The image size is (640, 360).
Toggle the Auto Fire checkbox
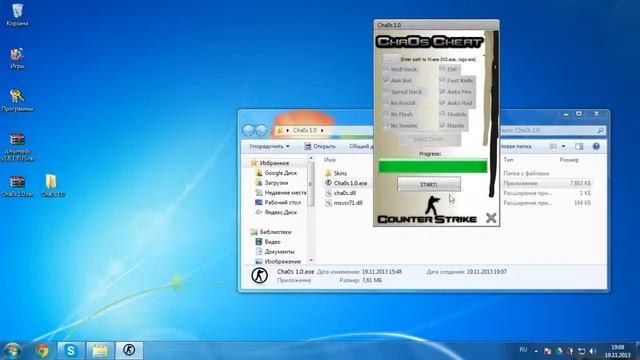click(442, 92)
